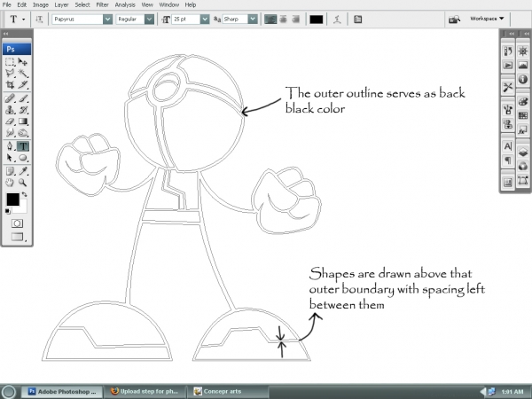Viewport: 532px width, 399px height.
Task: Switch to Upload step for ph... taskbar window
Action: 145,392
